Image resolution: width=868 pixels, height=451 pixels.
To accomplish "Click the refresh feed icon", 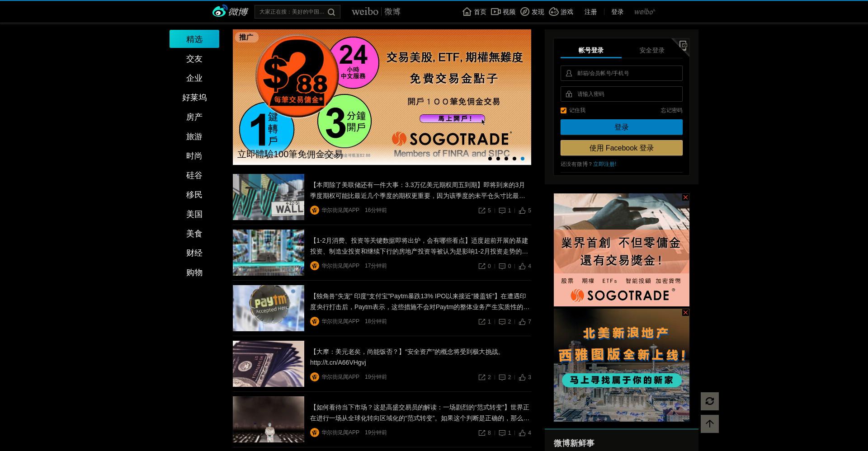I will pyautogui.click(x=710, y=401).
